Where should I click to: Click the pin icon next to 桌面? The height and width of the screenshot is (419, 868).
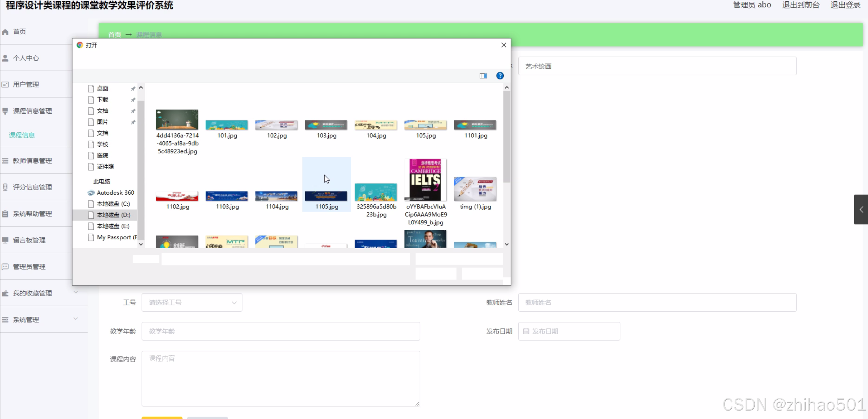point(133,89)
